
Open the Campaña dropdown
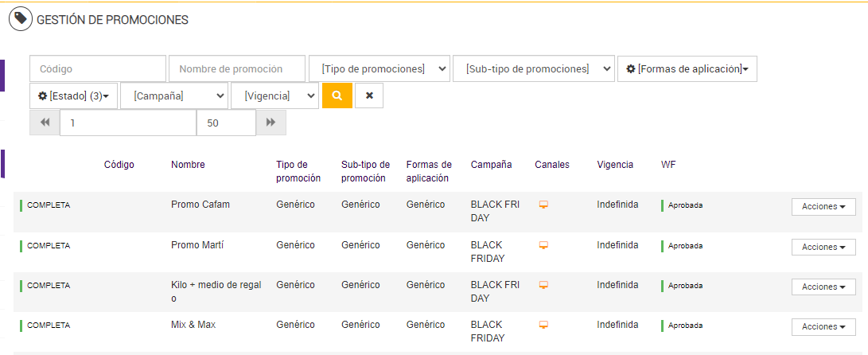[174, 96]
